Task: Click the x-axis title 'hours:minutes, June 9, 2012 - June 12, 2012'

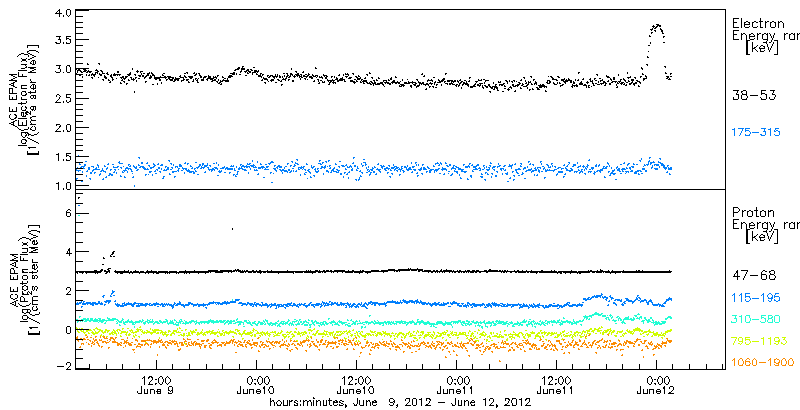Action: click(x=400, y=402)
